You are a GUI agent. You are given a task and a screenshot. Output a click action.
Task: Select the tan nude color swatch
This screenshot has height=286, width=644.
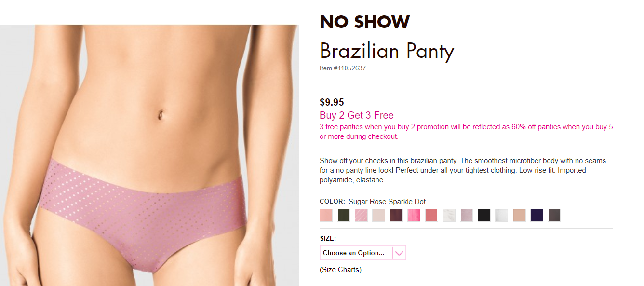coord(519,215)
